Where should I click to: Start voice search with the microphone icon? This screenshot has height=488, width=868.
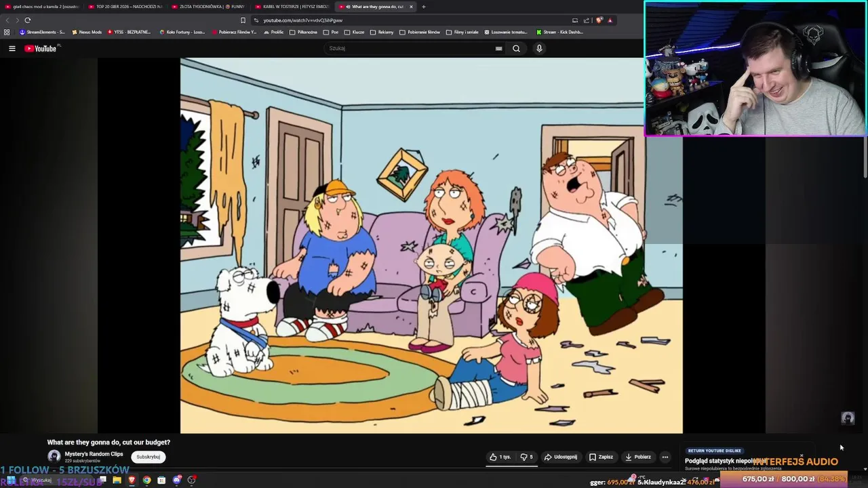(539, 48)
